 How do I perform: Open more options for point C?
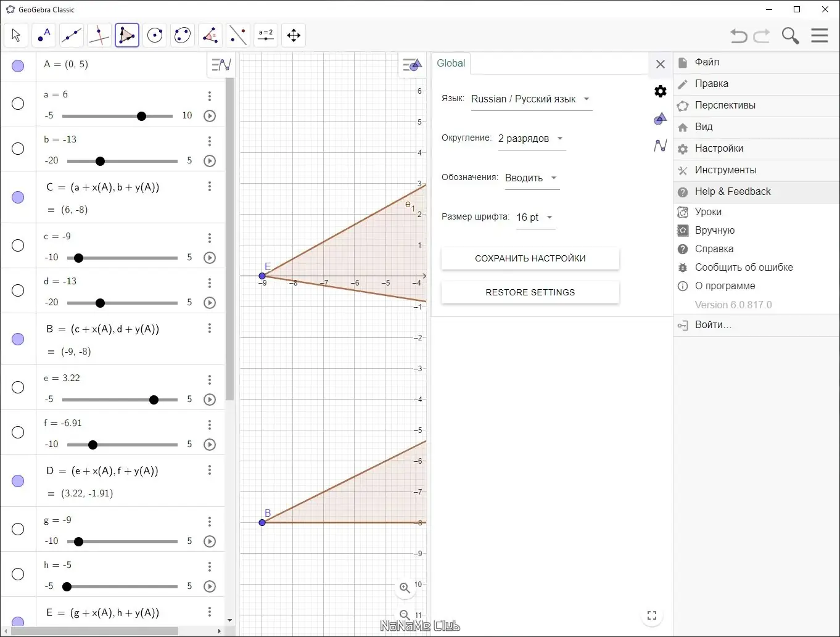[210, 186]
